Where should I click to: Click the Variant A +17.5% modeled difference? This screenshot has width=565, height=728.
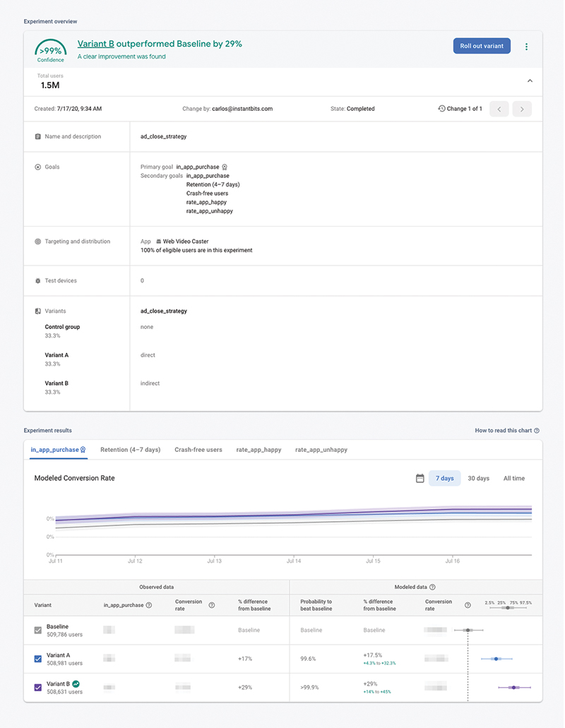(373, 655)
